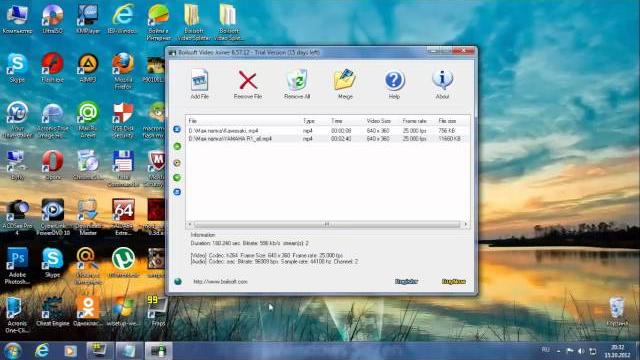Screen dimensions: 640x360
Task: Click the 756 KB file size cell
Action: click(x=447, y=131)
